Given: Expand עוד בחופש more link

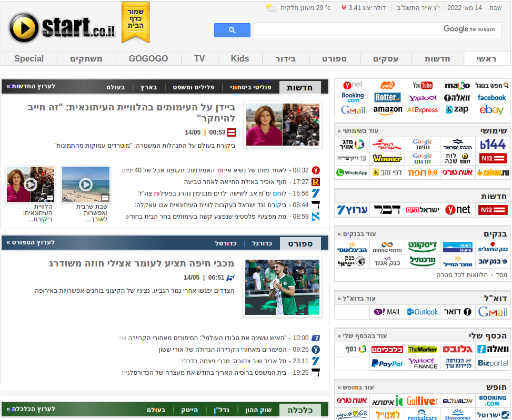Looking at the screenshot, I should coord(356,387).
